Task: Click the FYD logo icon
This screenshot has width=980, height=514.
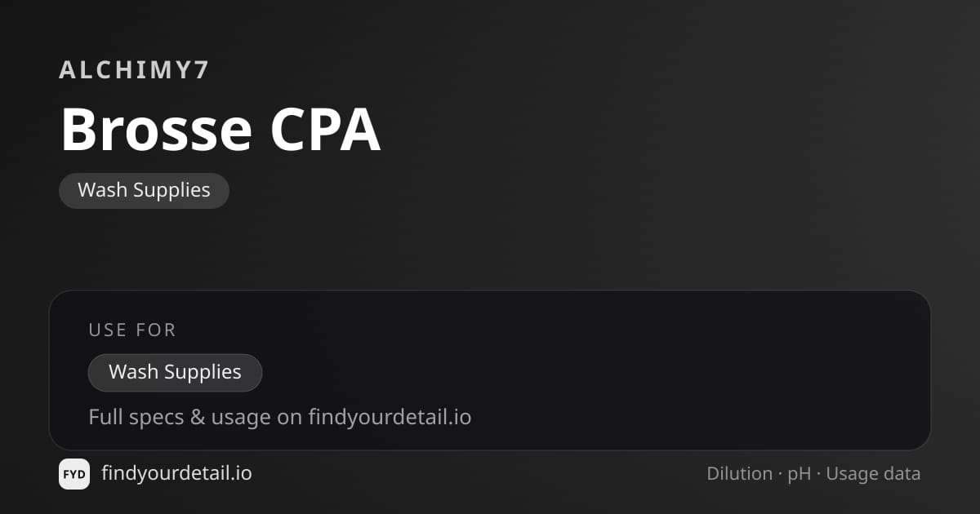Action: (x=74, y=473)
